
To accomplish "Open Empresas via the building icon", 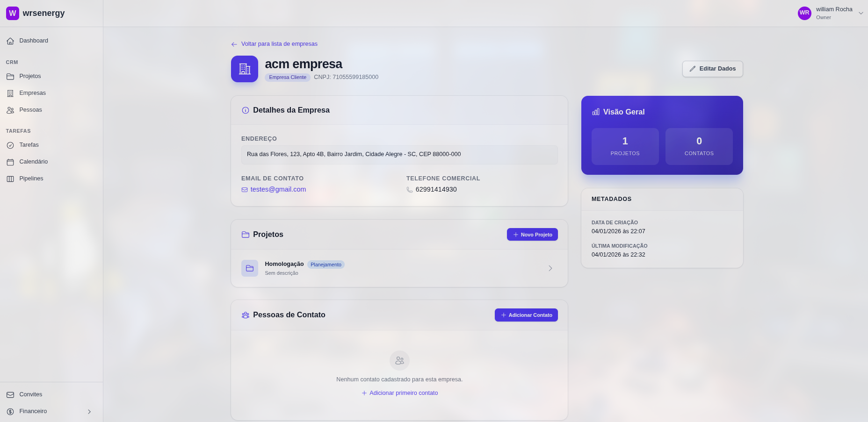I will coord(11,93).
